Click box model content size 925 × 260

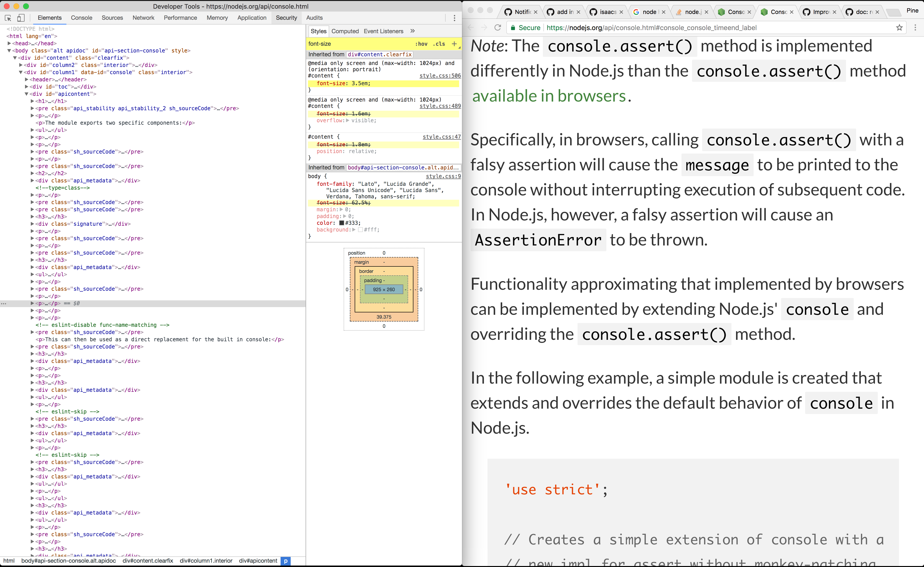pos(384,290)
